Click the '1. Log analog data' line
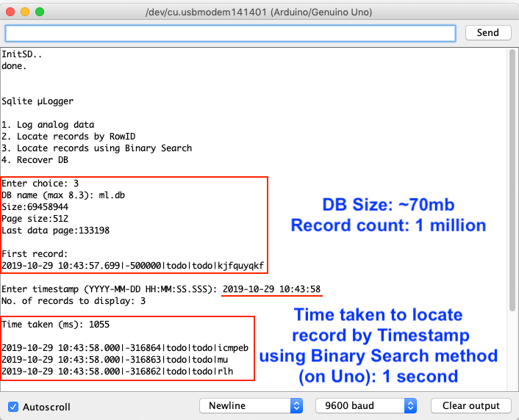This screenshot has width=519, height=420. tap(48, 125)
